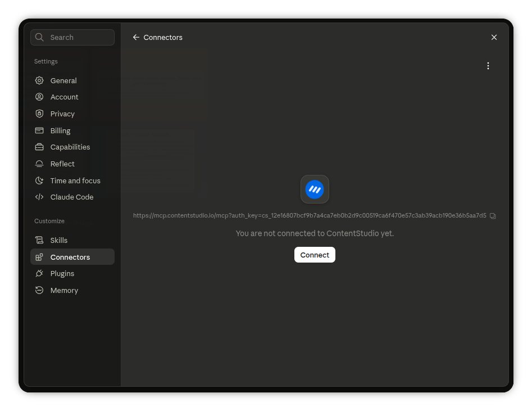Open Capabilities settings
This screenshot has height=411, width=532.
(x=72, y=147)
